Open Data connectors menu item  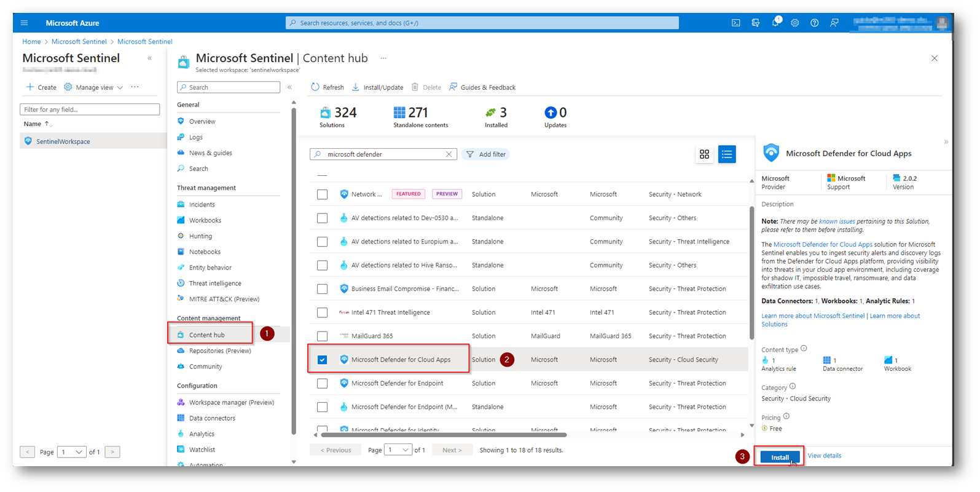(212, 418)
